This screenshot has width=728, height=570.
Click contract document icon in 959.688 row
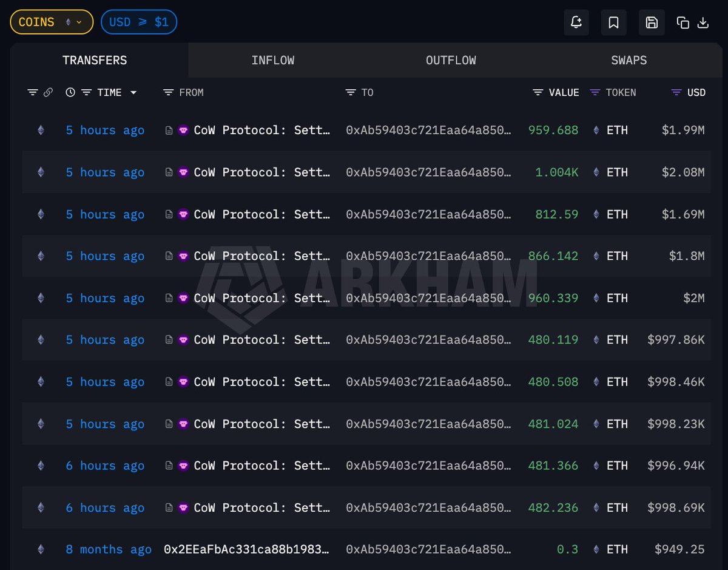point(169,130)
